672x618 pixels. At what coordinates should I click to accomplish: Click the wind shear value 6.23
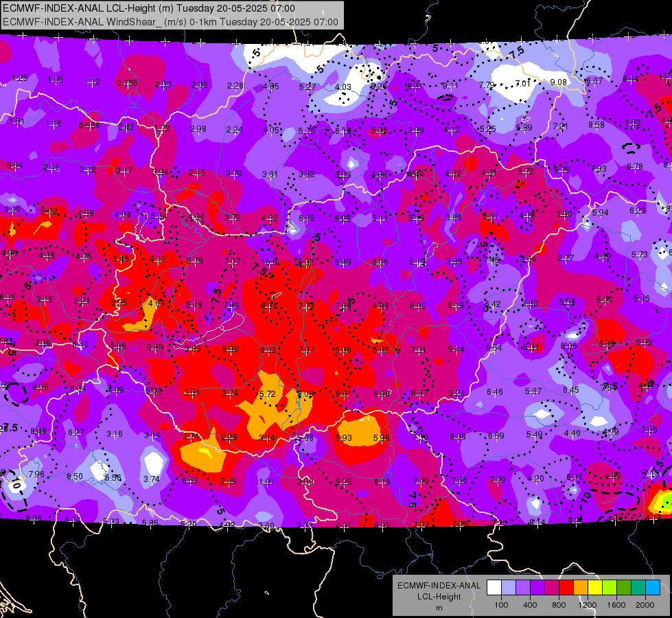(637, 211)
